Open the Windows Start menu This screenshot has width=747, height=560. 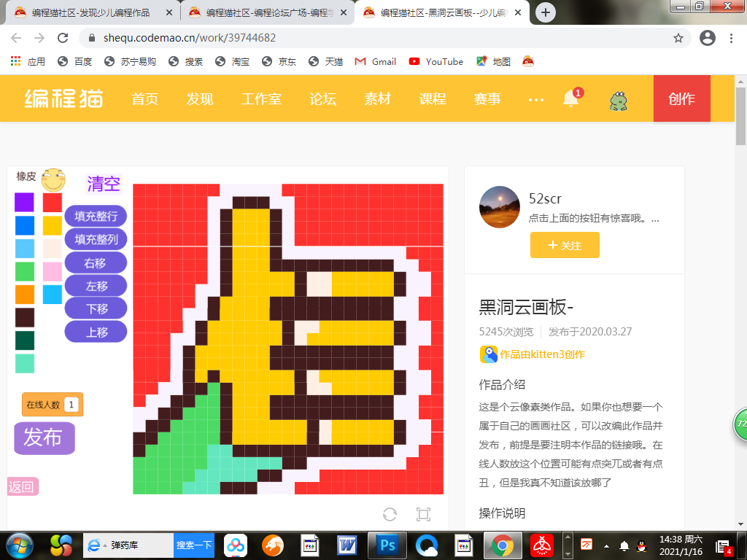pos(20,545)
